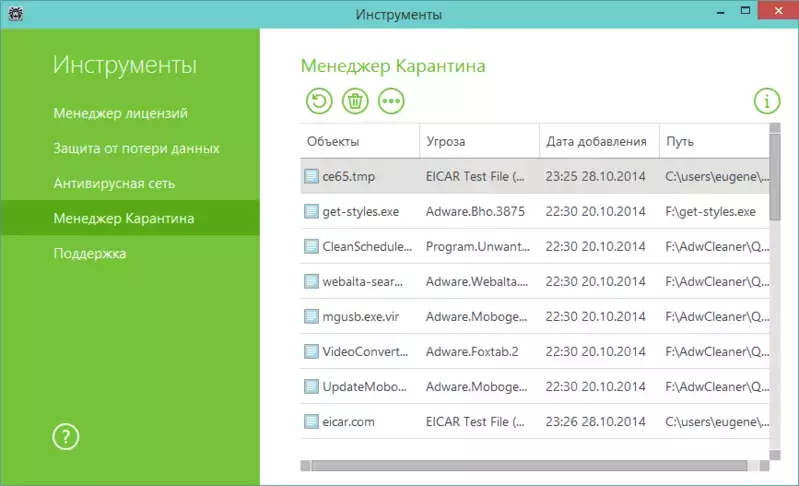
Task: Sort by Объекты column header
Action: coord(360,141)
